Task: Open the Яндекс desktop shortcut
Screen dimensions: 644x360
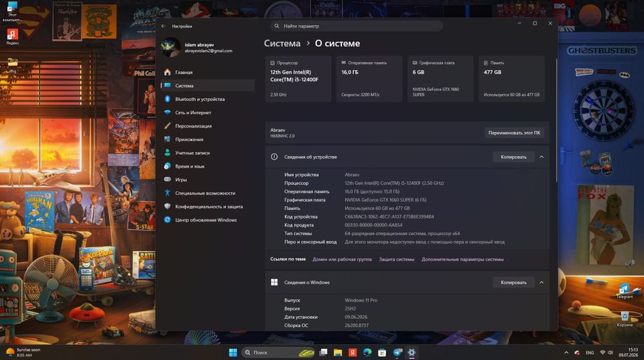Action: [x=12, y=37]
